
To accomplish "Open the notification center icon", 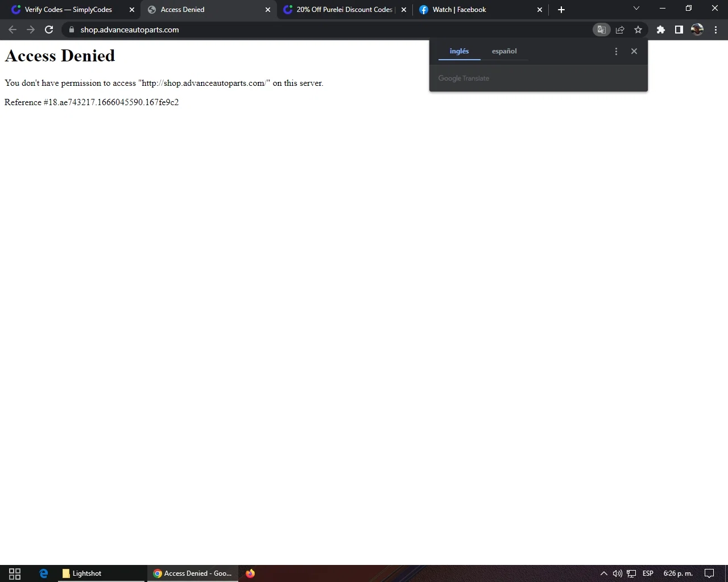I will (709, 573).
